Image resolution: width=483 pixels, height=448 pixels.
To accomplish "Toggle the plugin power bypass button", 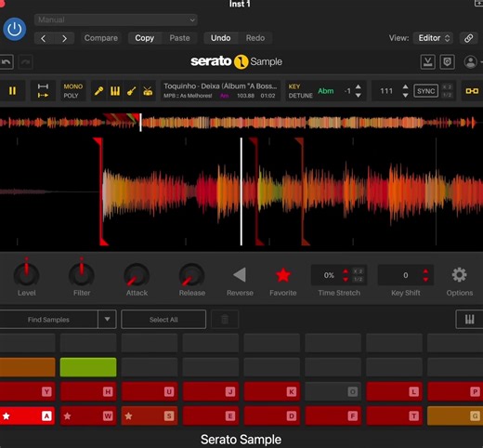I will click(14, 29).
